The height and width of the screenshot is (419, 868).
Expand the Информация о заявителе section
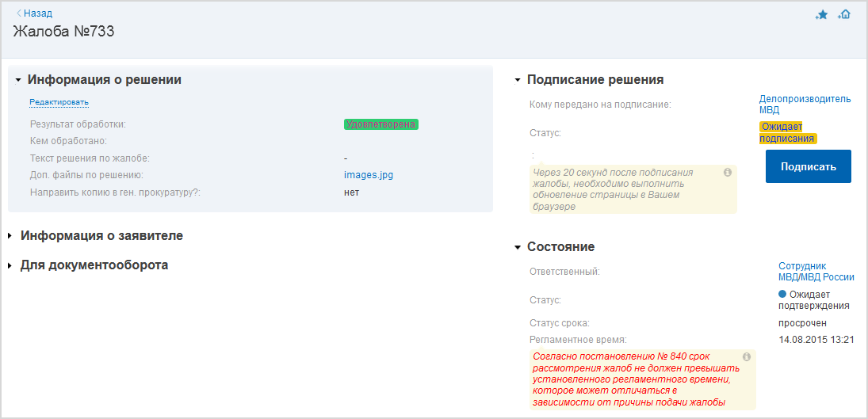[x=10, y=236]
